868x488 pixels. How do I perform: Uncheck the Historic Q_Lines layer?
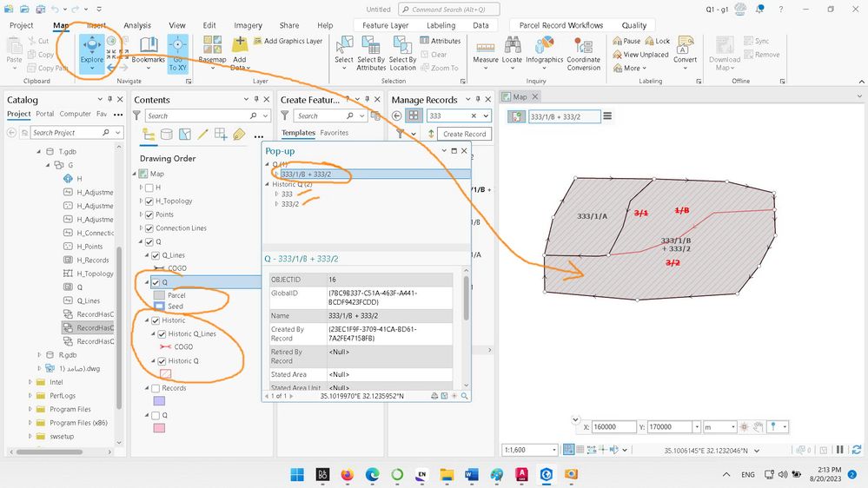pyautogui.click(x=162, y=333)
